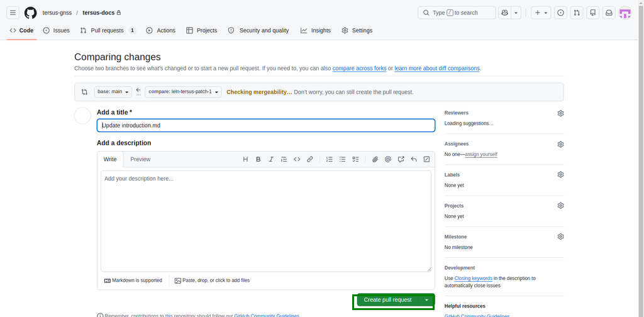Switch to the Pull requests tab
This screenshot has height=317, width=644.
108,30
